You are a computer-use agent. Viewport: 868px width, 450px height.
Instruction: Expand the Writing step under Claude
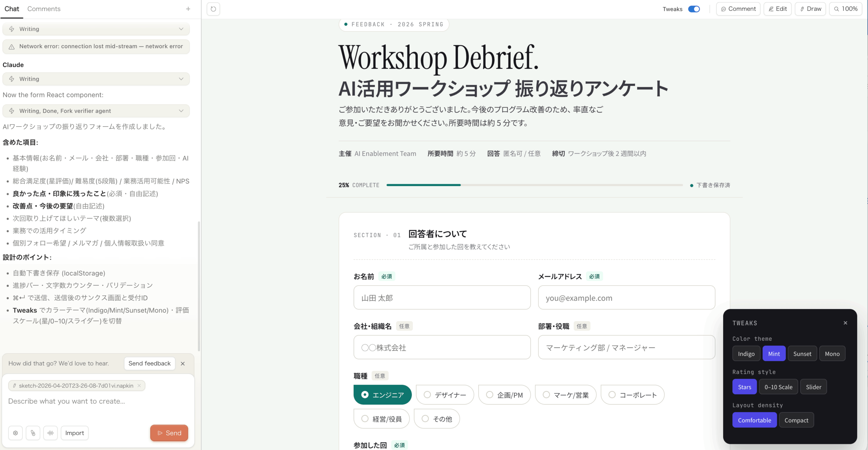(96, 79)
